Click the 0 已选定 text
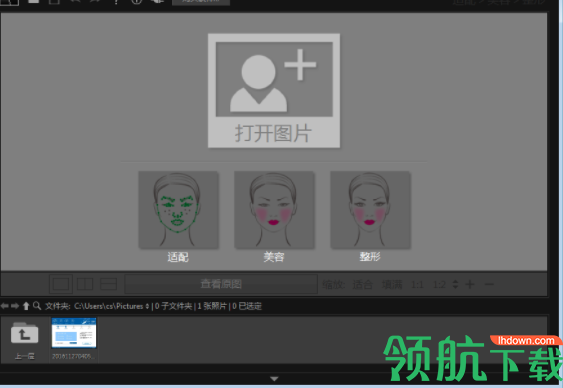 coord(247,306)
